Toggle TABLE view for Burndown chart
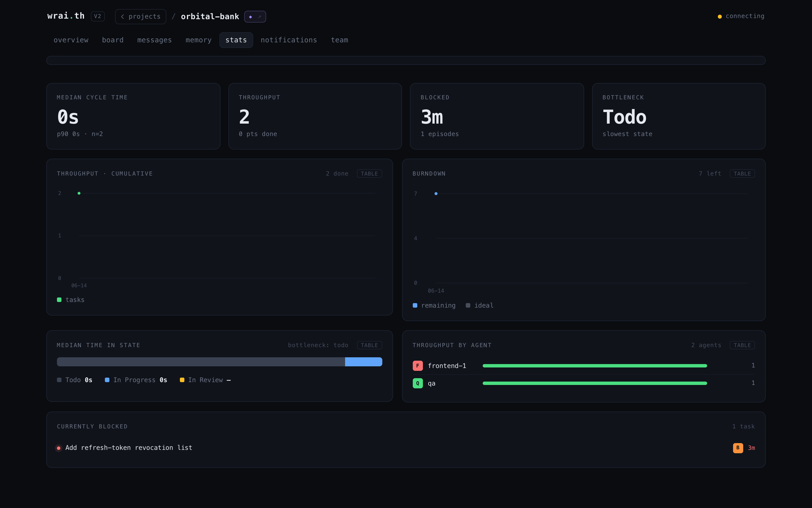This screenshot has height=508, width=812. tap(742, 174)
